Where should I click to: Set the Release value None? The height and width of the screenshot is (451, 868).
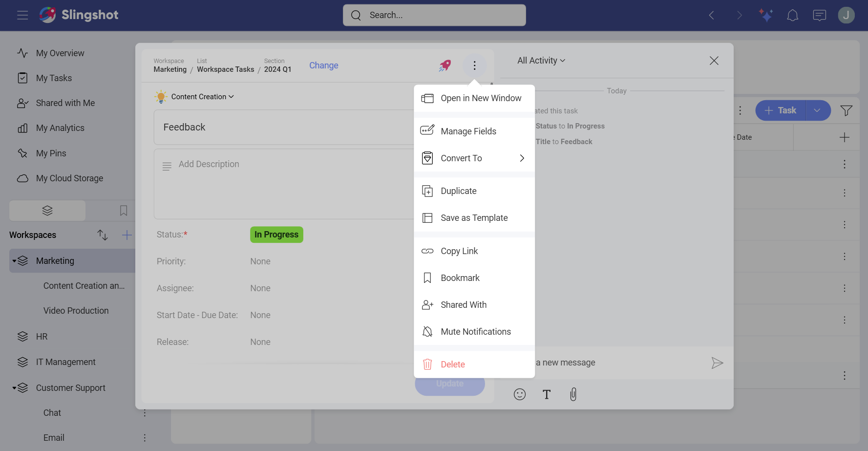(260, 342)
